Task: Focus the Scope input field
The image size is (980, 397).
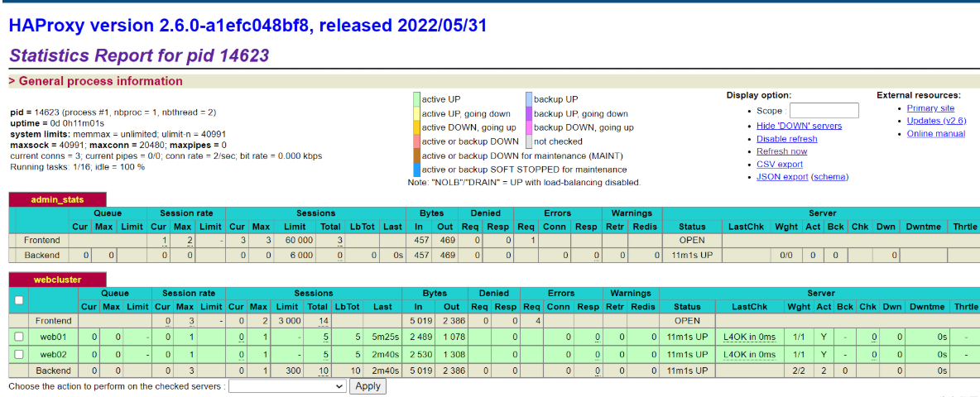Action: (x=824, y=111)
